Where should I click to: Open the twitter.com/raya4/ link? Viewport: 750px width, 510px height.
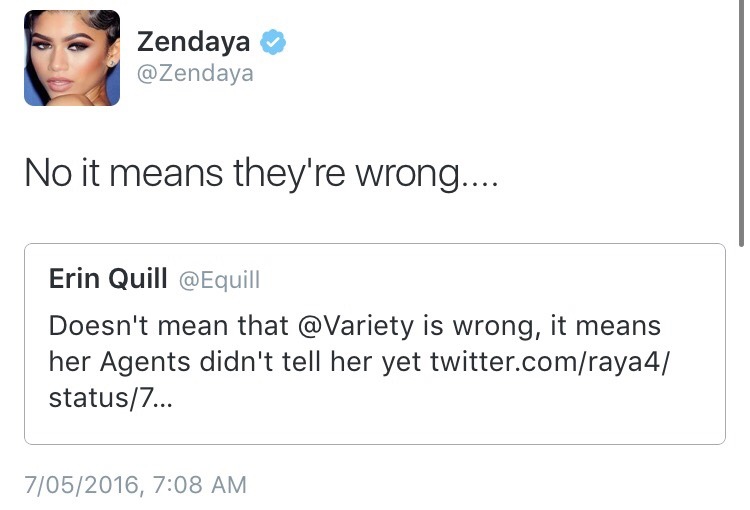(x=549, y=361)
